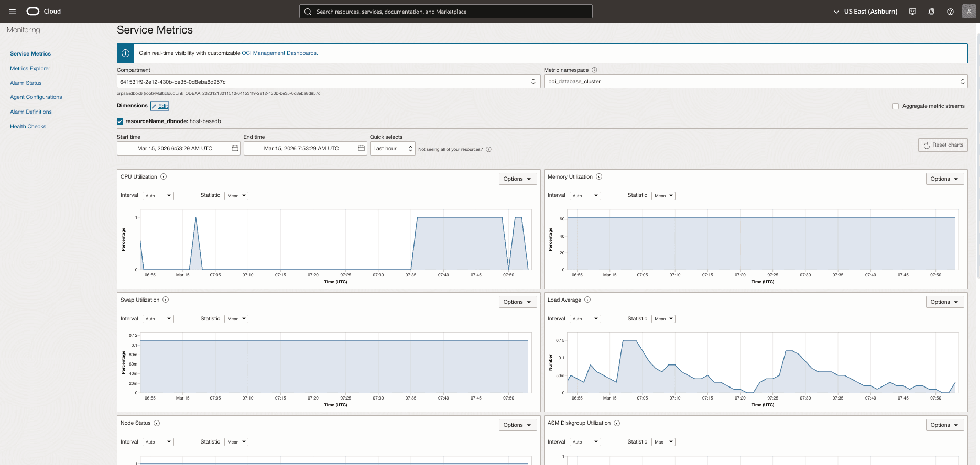Image resolution: width=980 pixels, height=465 pixels.
Task: Open the Metric namespace dropdown
Action: 756,81
